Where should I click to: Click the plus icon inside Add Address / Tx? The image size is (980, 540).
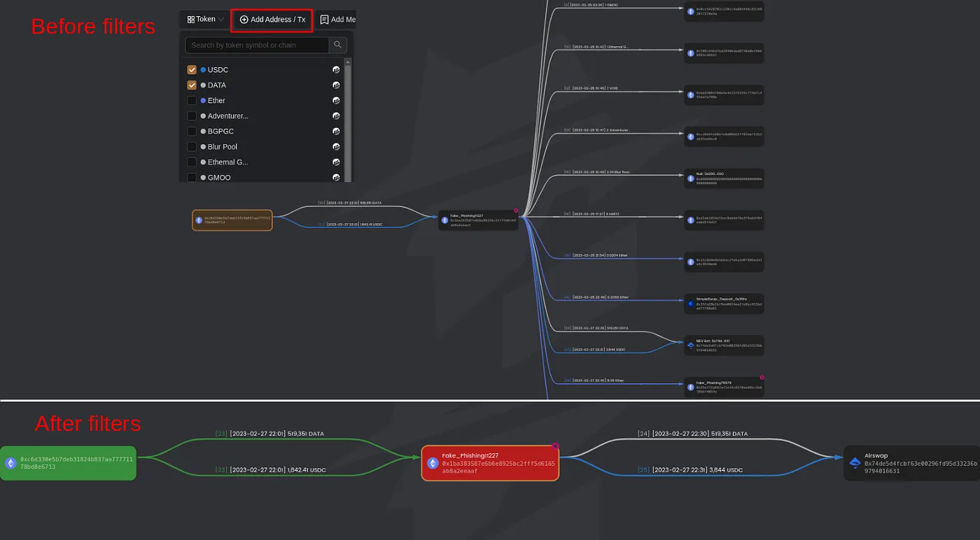coord(242,19)
